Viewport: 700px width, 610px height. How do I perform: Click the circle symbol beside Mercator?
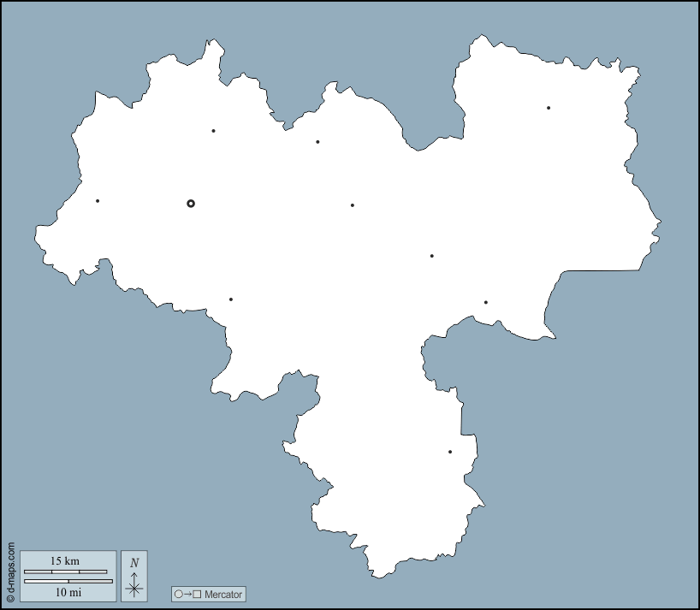click(178, 595)
